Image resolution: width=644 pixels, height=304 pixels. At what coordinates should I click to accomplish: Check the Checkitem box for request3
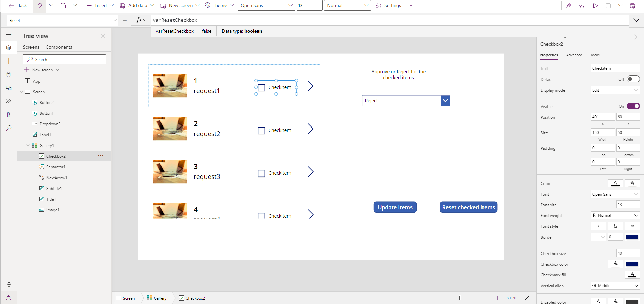[262, 173]
